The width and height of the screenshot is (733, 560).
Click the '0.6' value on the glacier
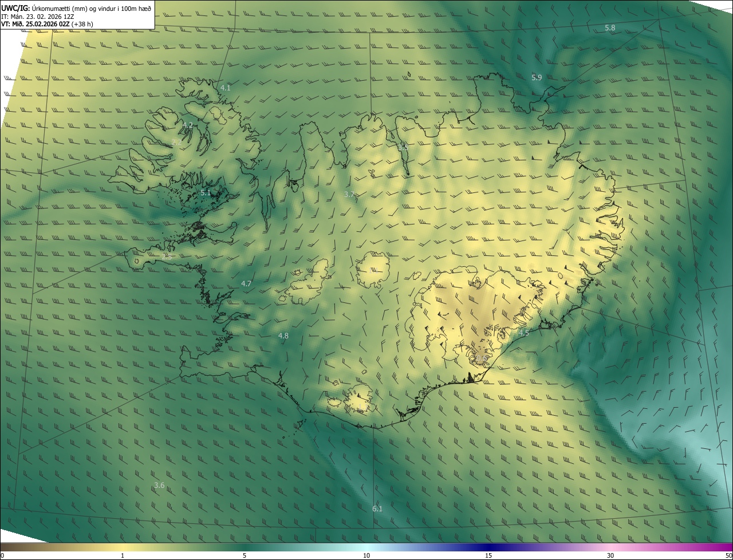(480, 359)
